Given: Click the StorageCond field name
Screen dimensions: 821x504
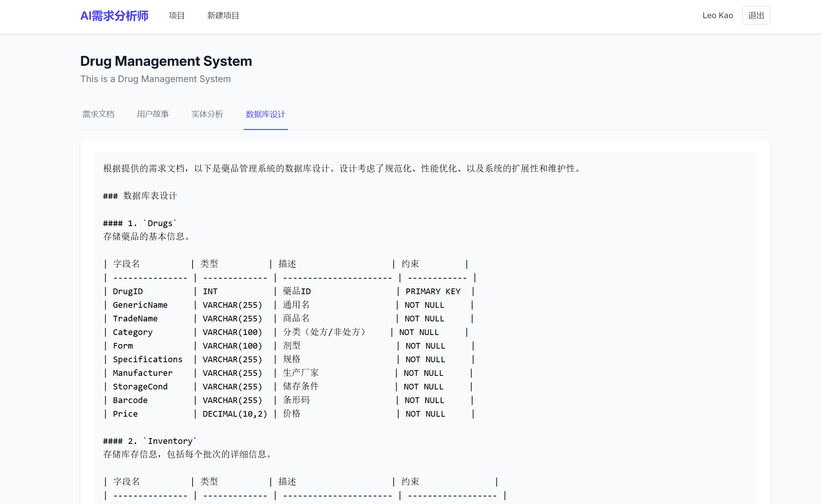Looking at the screenshot, I should tap(140, 386).
